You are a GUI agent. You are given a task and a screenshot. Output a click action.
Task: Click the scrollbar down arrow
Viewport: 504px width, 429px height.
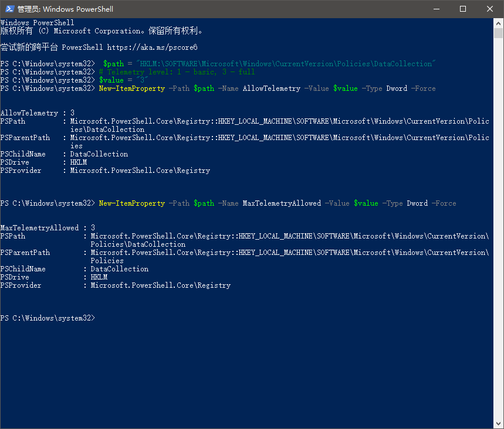click(x=498, y=423)
